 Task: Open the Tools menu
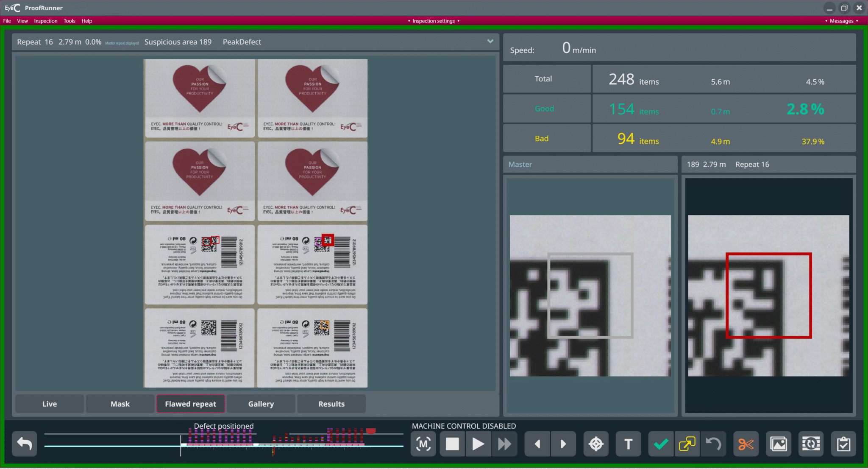69,21
